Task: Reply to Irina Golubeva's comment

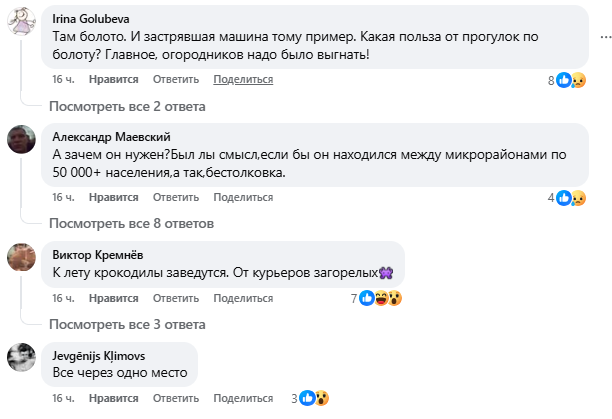Action: point(176,79)
